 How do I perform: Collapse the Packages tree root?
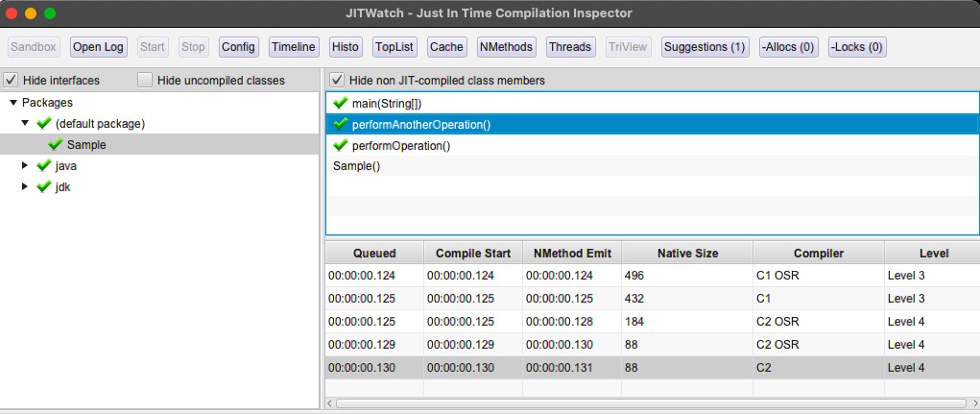point(12,103)
